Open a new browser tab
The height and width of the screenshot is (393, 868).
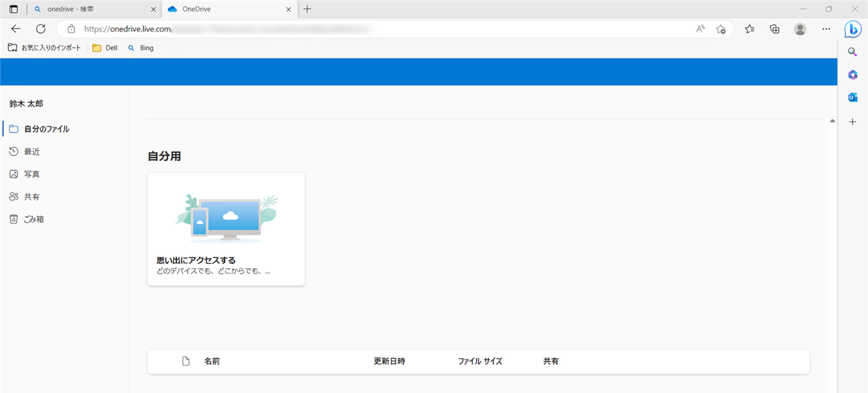tap(307, 9)
